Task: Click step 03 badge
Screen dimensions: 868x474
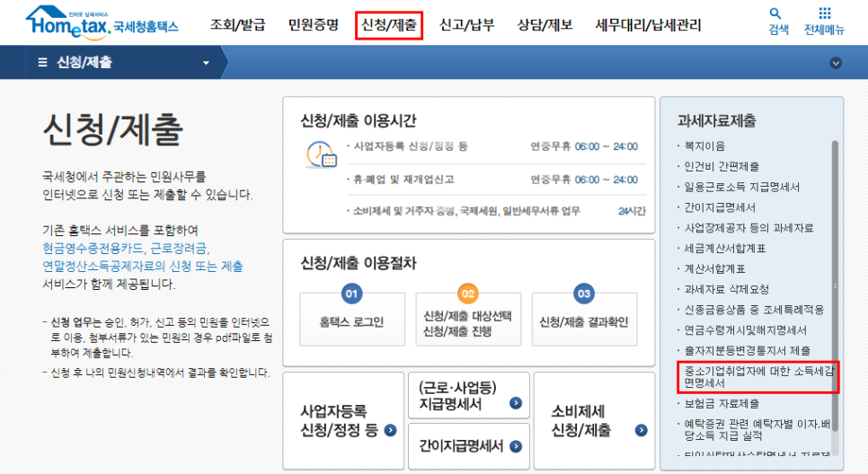Action: coord(584,294)
